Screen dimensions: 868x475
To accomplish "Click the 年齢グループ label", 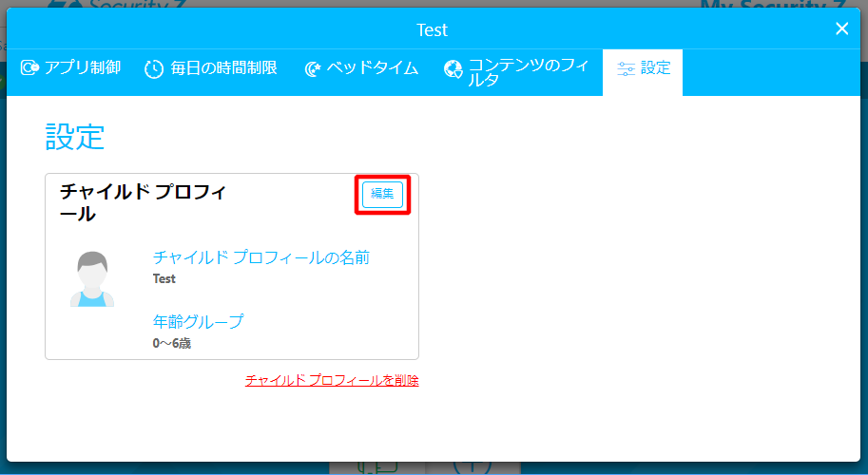I will [x=198, y=321].
